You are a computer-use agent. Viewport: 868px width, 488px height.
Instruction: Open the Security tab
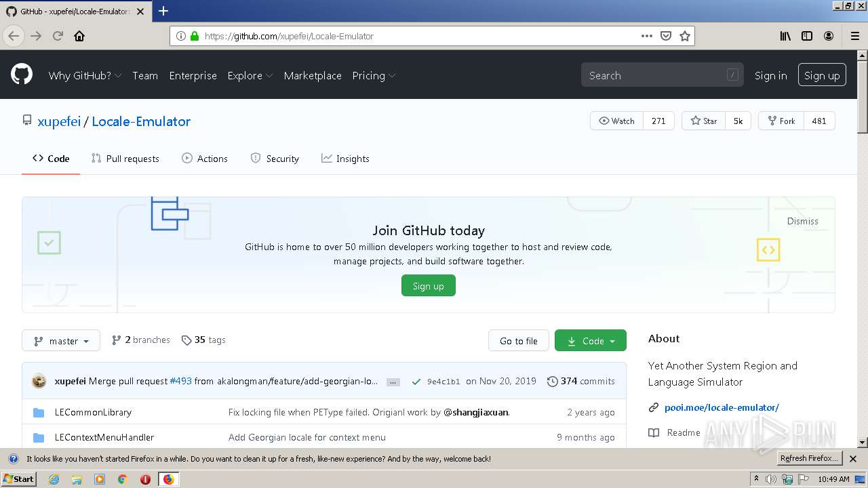pyautogui.click(x=275, y=159)
